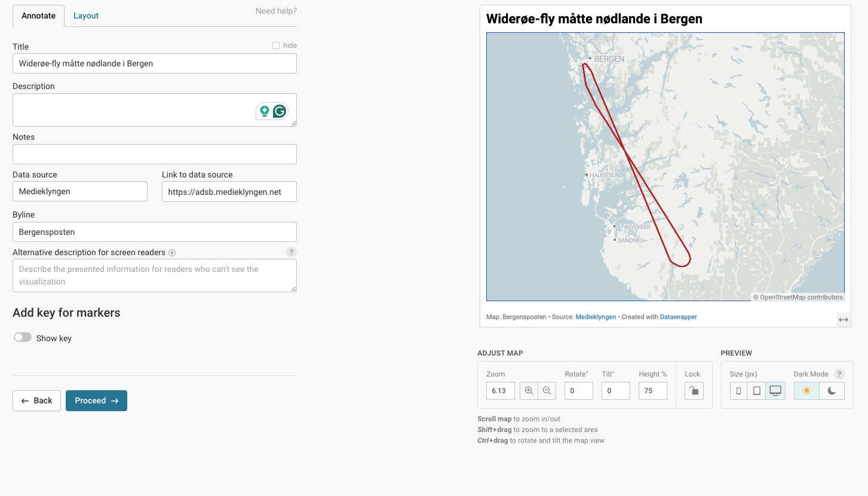Enable dark mode moon icon

click(832, 391)
